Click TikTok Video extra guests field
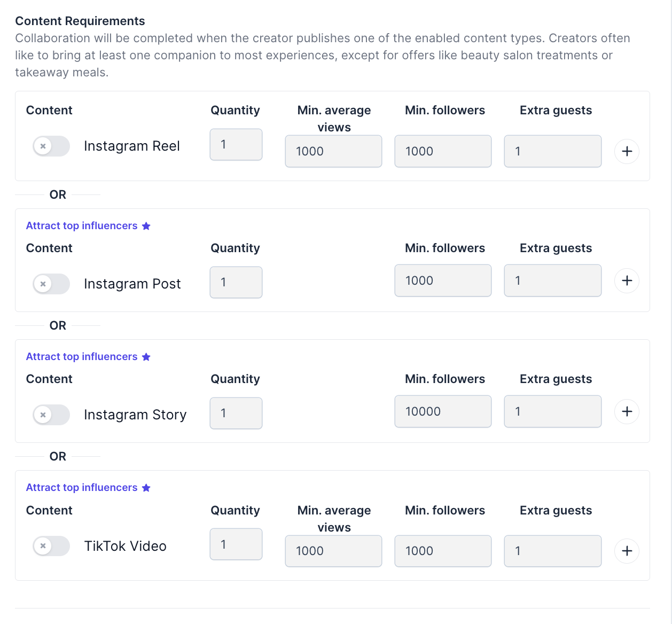 (x=552, y=551)
